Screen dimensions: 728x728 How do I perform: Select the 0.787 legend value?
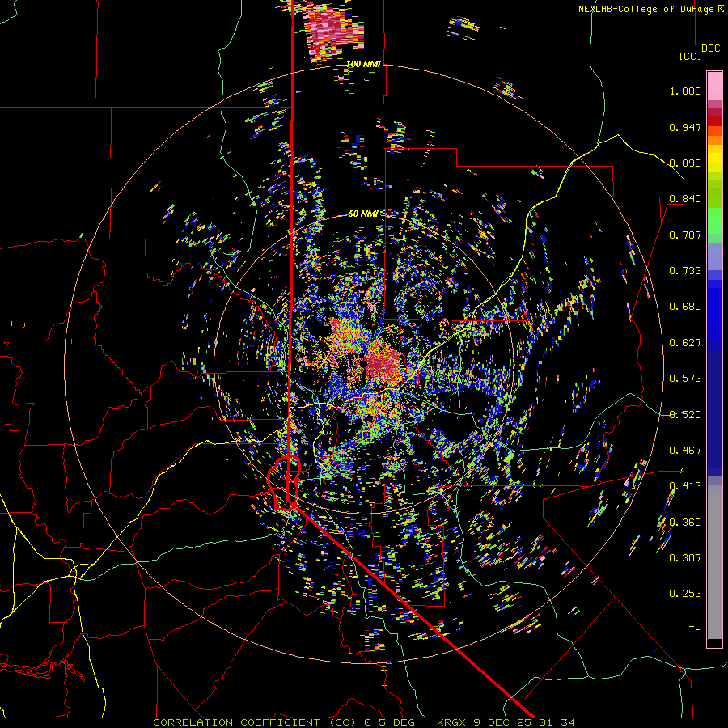click(685, 235)
